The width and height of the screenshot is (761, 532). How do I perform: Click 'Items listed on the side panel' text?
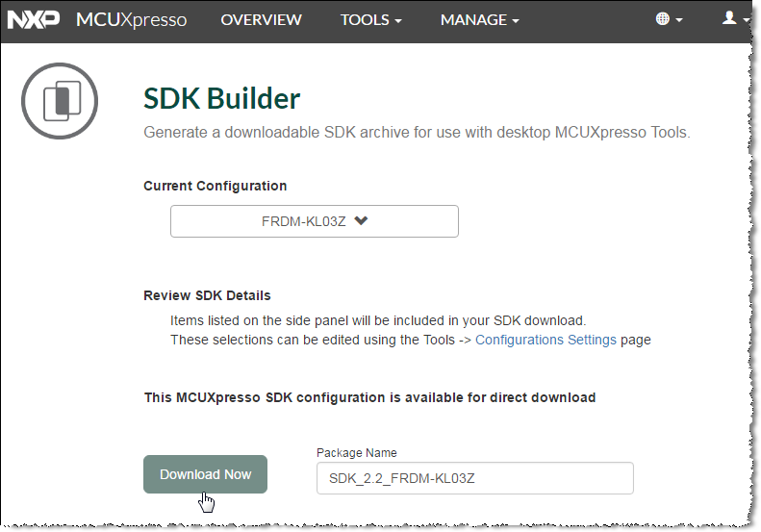378,321
